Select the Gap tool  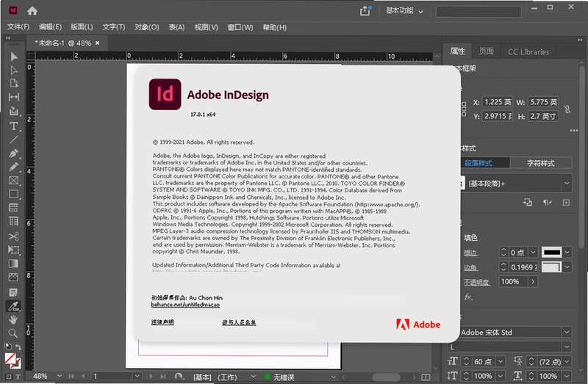(x=14, y=97)
